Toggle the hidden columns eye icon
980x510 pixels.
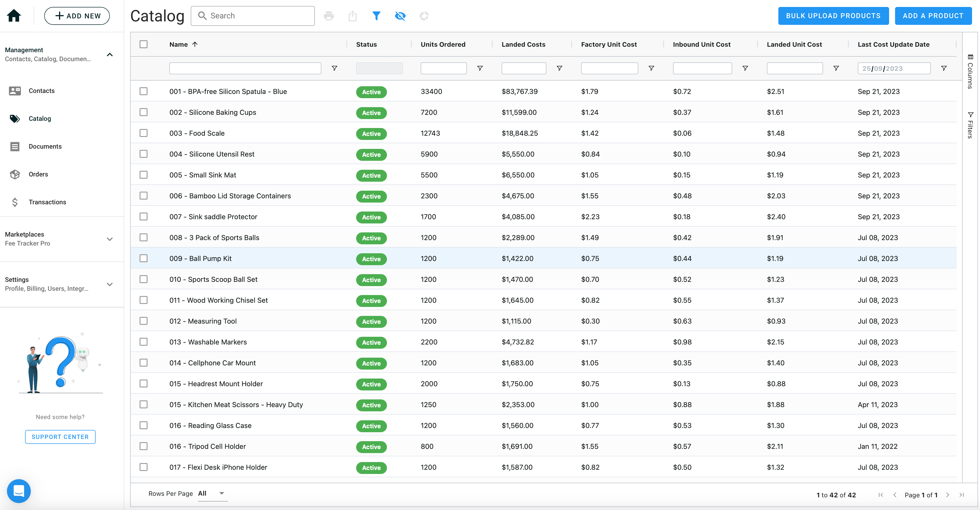pyautogui.click(x=400, y=16)
